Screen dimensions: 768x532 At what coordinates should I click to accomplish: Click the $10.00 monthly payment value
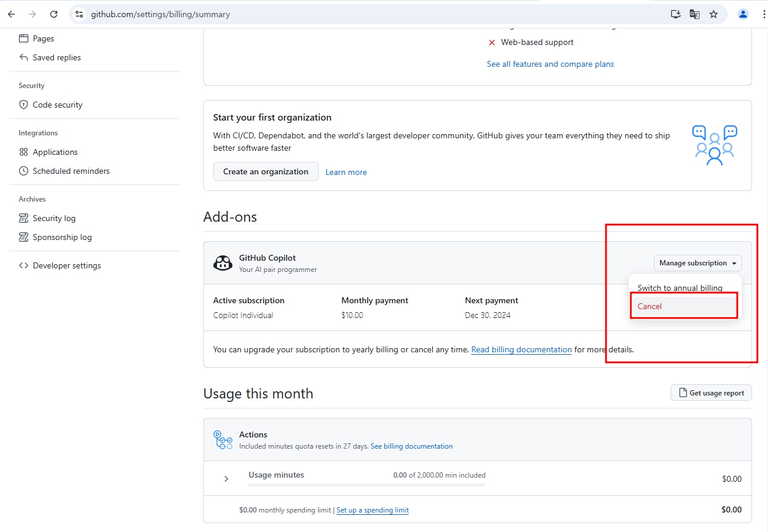point(352,315)
